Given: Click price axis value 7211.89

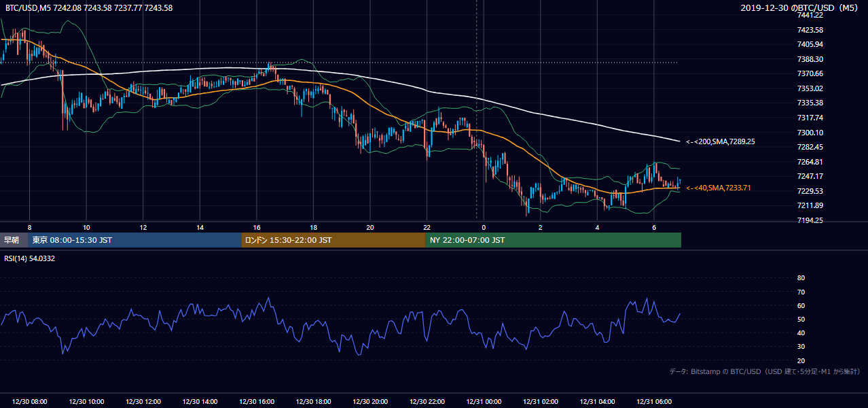Looking at the screenshot, I should tap(810, 205).
